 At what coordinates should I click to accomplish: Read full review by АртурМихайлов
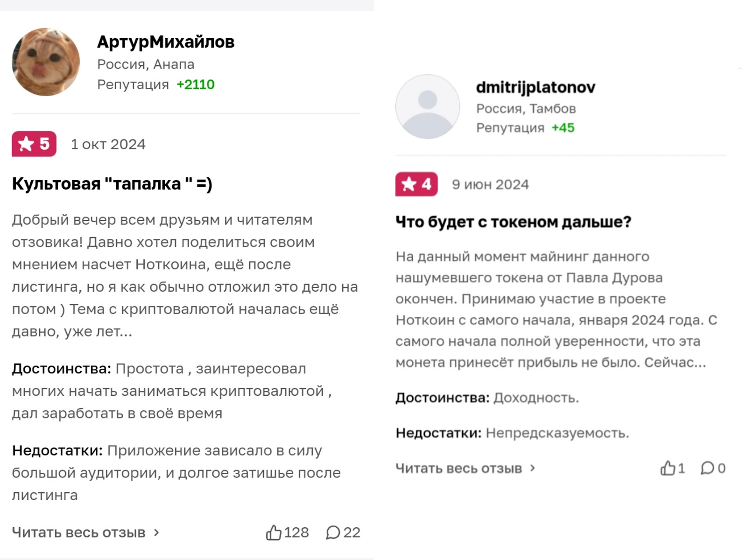point(78,532)
